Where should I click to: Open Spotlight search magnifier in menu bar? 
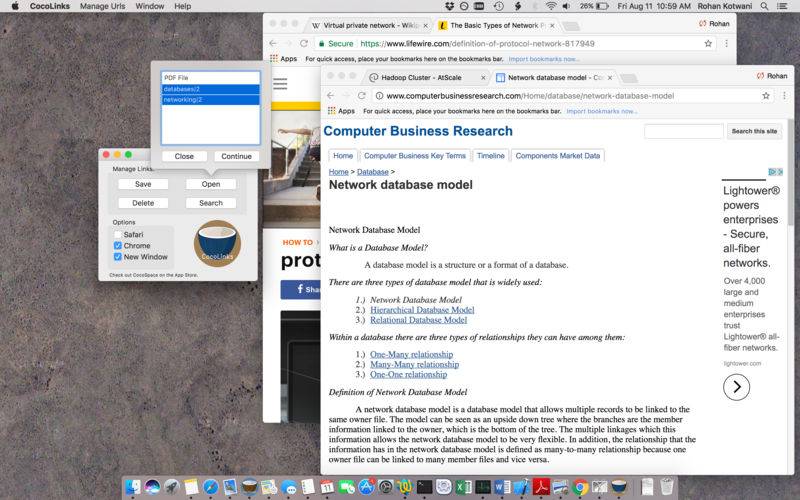coord(764,6)
